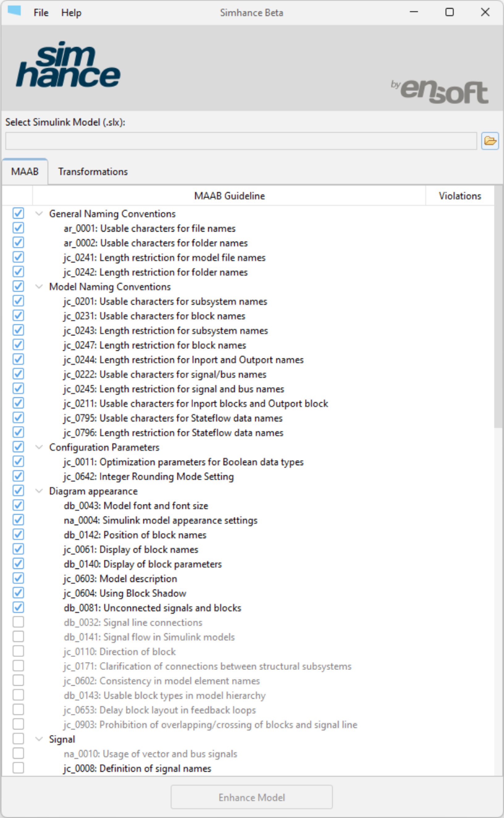Maximize the Simhance Beta window
This screenshot has width=504, height=818.
click(449, 12)
